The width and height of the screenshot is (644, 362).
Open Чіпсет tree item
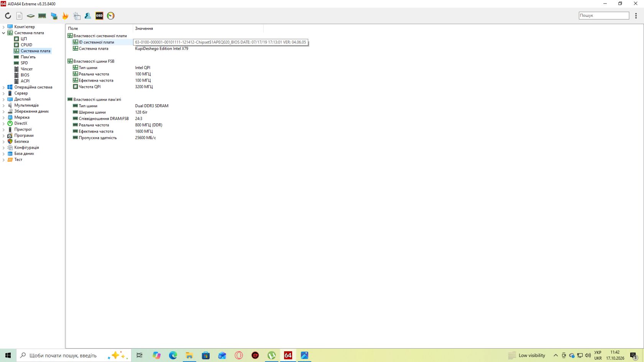(x=26, y=69)
